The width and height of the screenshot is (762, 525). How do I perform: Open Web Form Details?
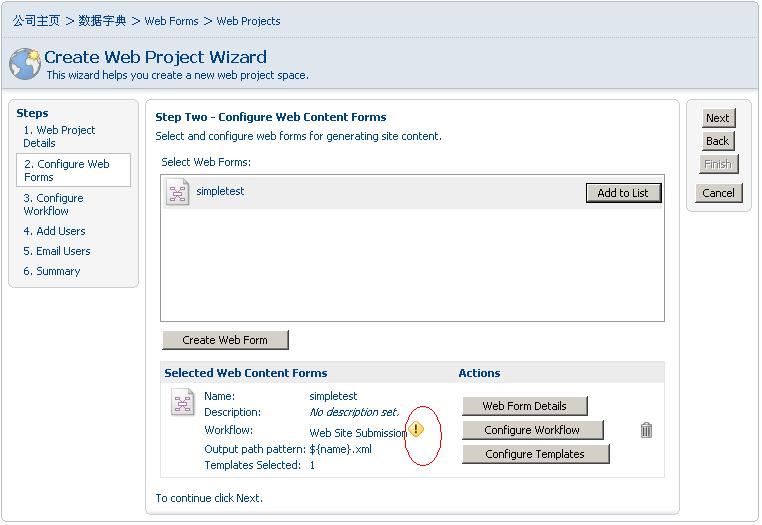[x=524, y=406]
